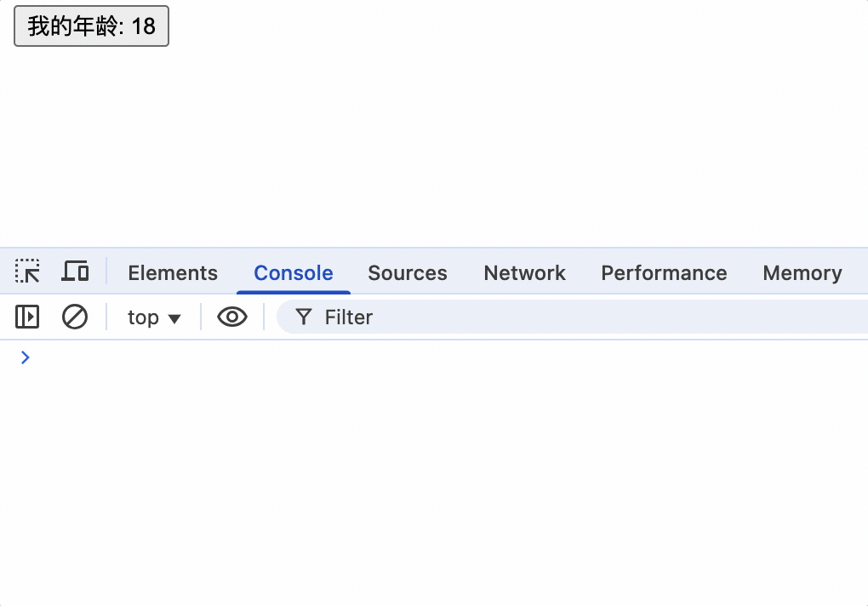Clear the console with the circle-slash icon

75,317
